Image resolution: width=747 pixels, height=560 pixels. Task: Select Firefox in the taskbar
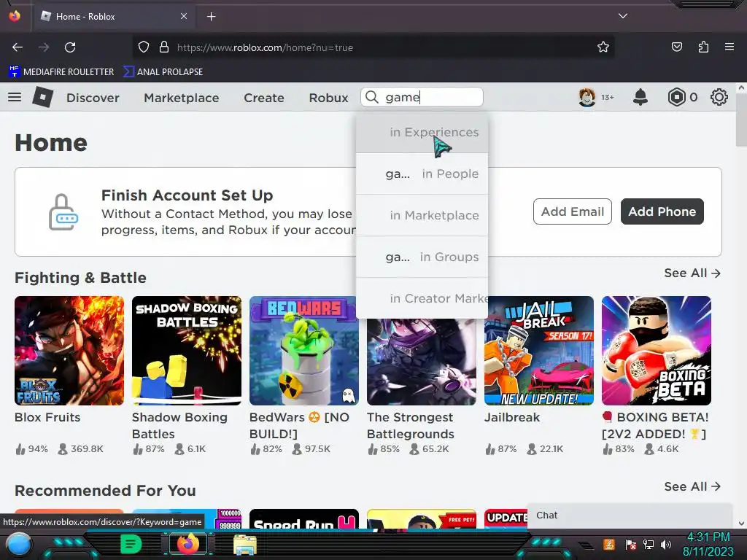click(187, 544)
